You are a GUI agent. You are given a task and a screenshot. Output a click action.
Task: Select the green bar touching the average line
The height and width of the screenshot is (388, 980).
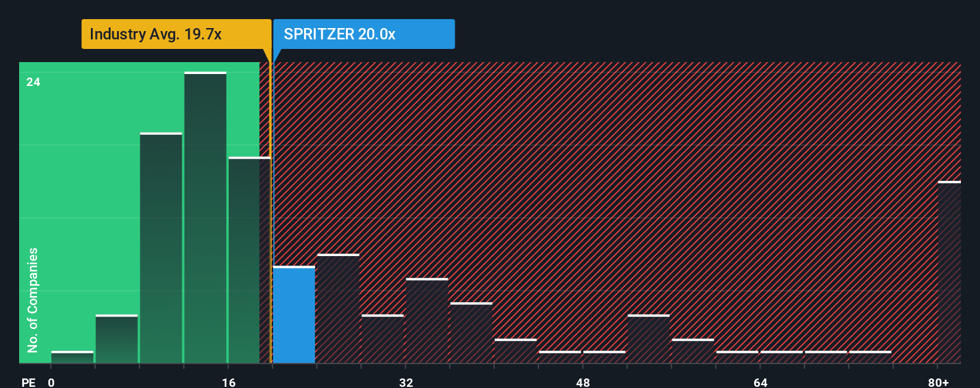pyautogui.click(x=250, y=260)
